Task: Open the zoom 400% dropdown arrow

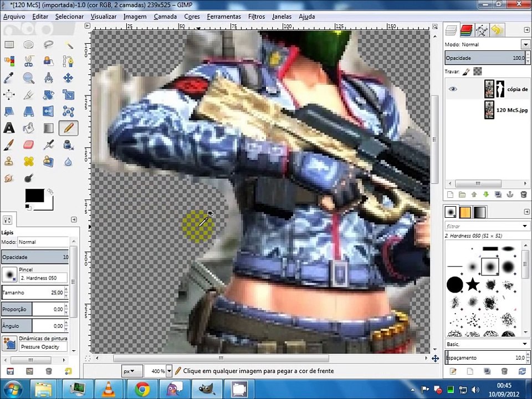Action: point(169,371)
